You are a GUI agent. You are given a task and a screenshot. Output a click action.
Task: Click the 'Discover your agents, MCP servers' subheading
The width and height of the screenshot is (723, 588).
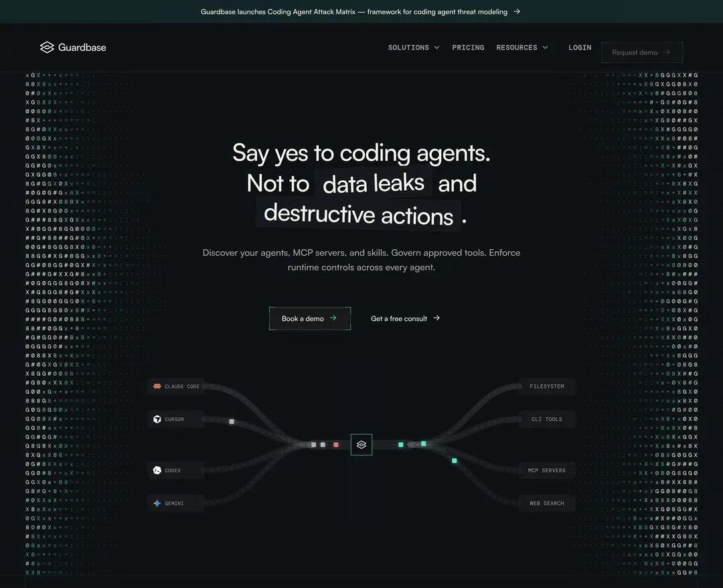coord(361,260)
